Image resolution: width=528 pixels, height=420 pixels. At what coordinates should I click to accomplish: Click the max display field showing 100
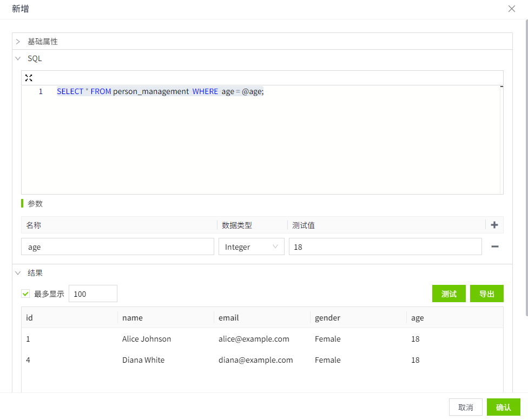click(x=93, y=294)
